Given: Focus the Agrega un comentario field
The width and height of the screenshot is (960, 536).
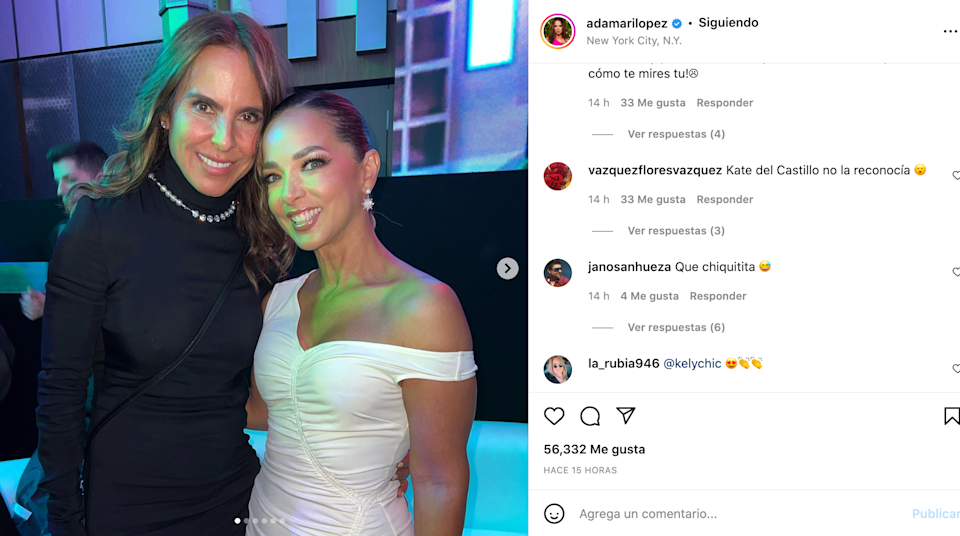Looking at the screenshot, I should (x=735, y=513).
